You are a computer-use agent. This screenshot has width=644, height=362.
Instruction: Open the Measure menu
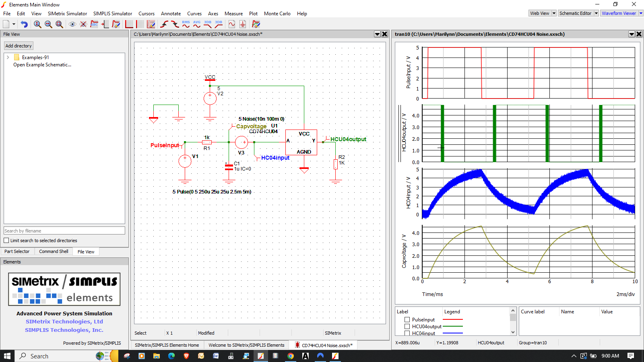point(233,14)
